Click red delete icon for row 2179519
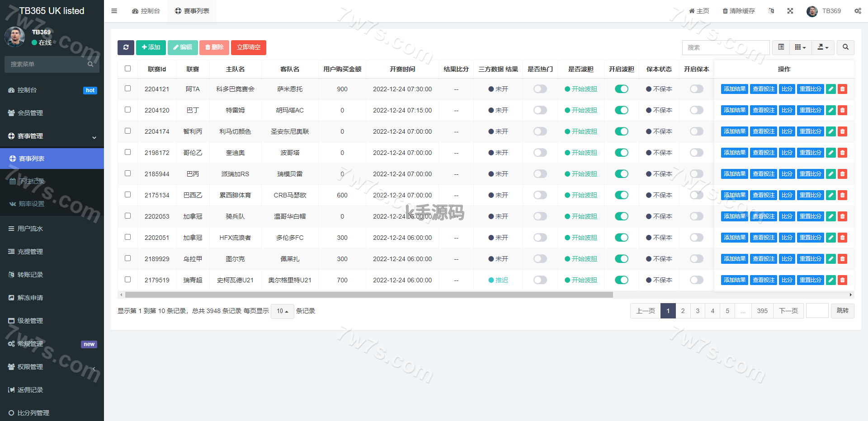Viewport: 868px width, 421px height. (x=842, y=280)
